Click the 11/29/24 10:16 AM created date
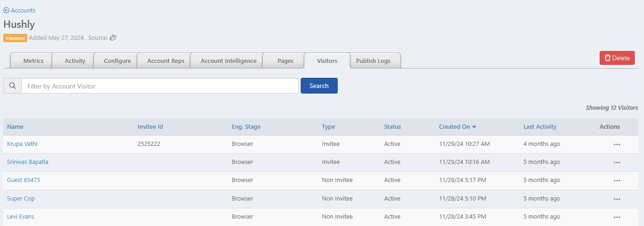Screen dimensions: 644x226 click(464, 162)
